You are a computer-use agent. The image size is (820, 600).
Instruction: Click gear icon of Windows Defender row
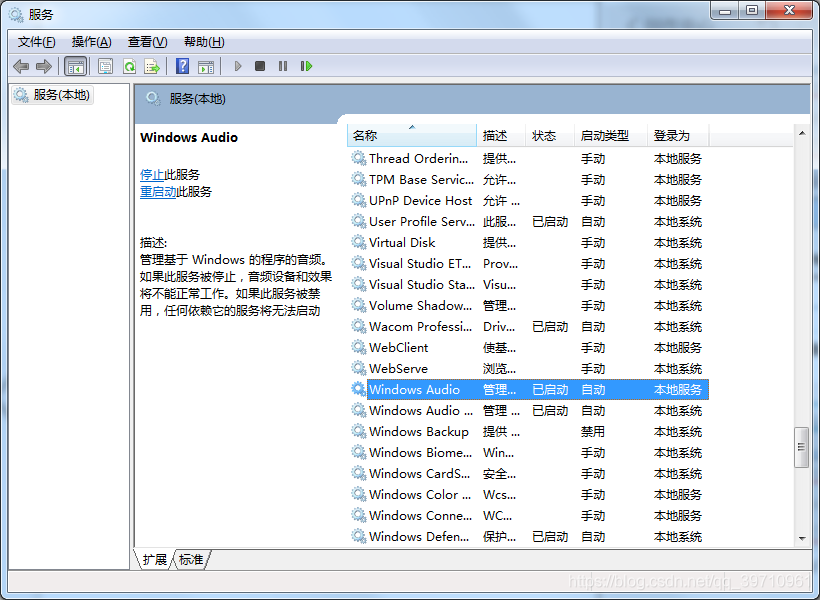point(358,536)
